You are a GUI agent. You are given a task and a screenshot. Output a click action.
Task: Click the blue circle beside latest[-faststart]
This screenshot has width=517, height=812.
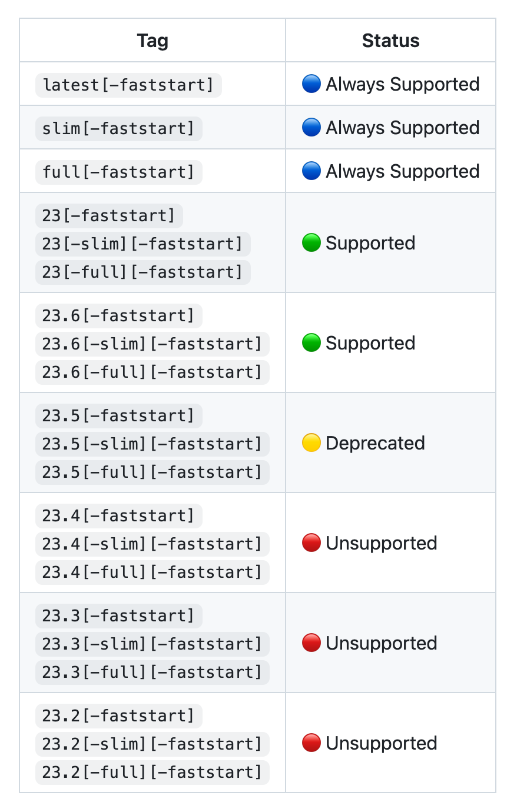tap(311, 84)
